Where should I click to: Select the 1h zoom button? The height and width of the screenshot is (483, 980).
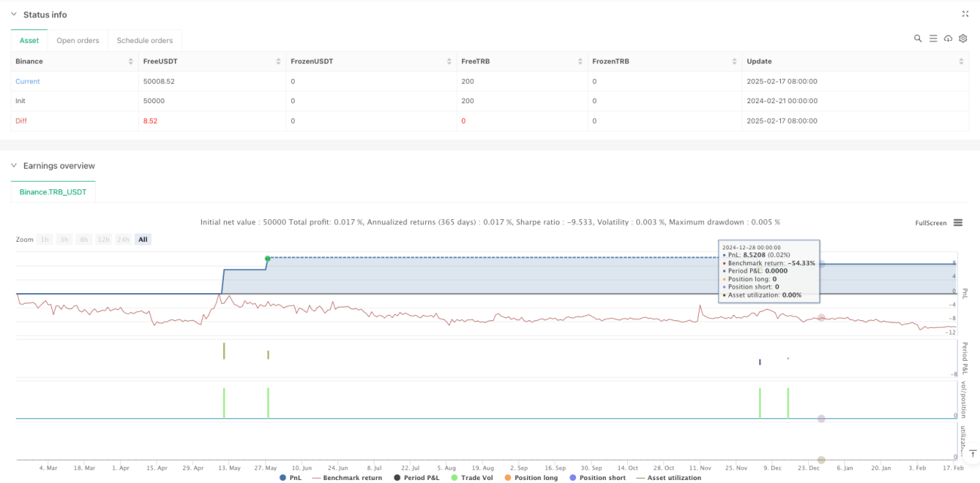click(45, 239)
